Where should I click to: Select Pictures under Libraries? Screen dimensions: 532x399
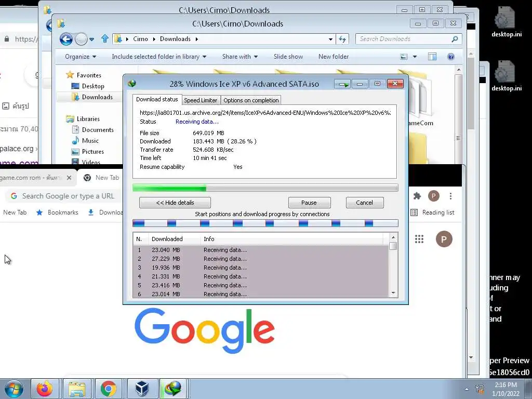92,151
